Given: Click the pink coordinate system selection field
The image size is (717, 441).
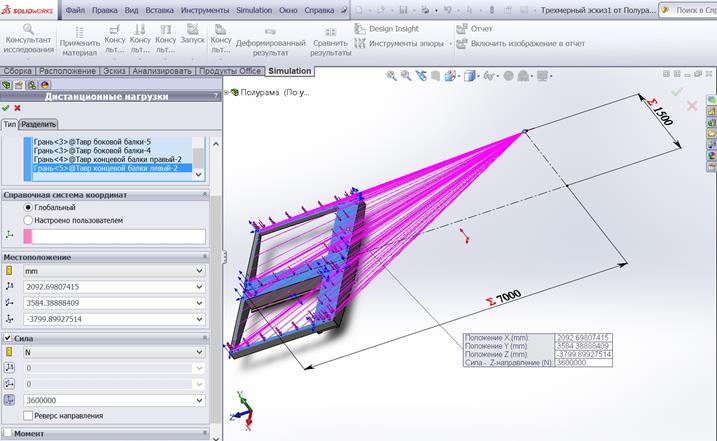Looking at the screenshot, I should (120, 236).
